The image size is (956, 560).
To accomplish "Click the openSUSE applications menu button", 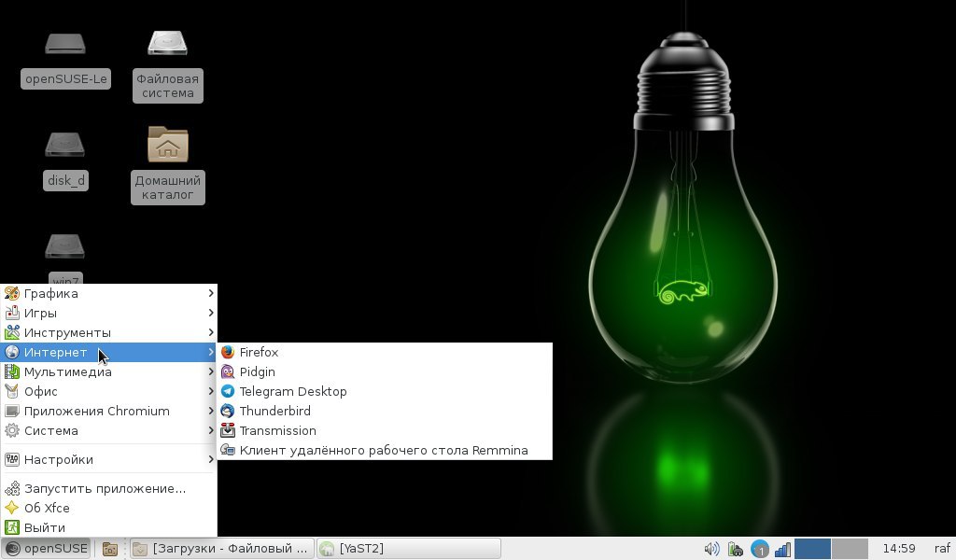I will (x=47, y=549).
